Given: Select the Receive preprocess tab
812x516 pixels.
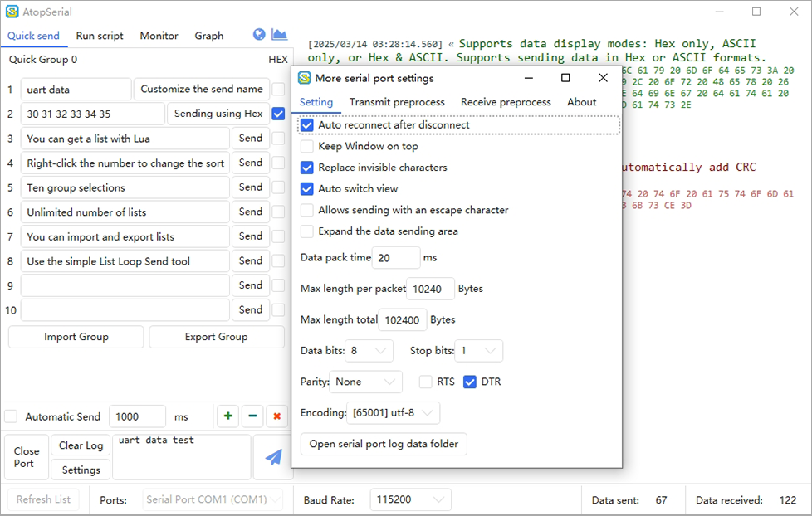Looking at the screenshot, I should [506, 102].
